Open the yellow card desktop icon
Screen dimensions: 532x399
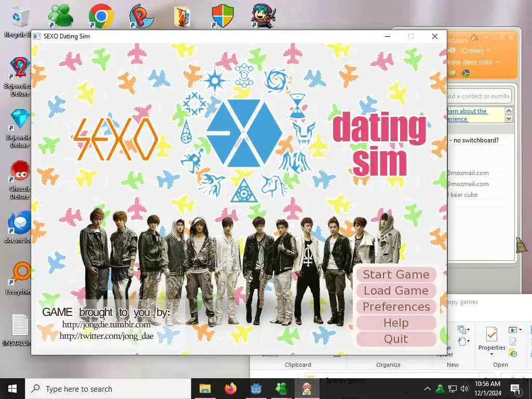pyautogui.click(x=182, y=16)
